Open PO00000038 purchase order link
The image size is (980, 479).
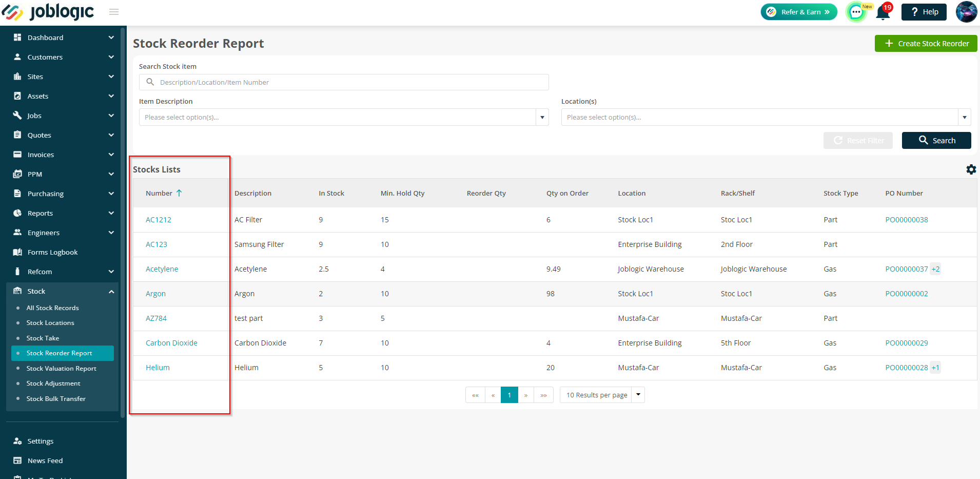click(907, 220)
